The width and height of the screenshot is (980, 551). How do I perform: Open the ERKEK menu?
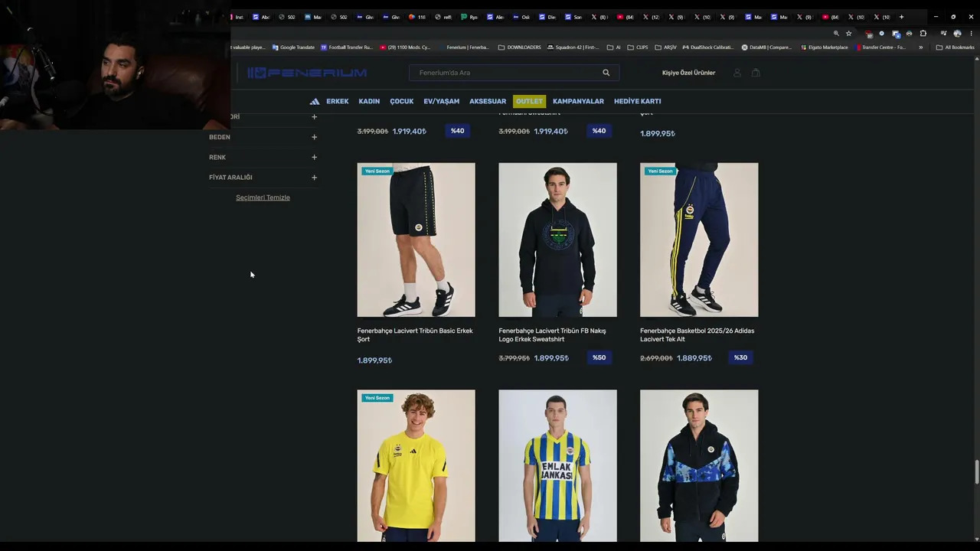click(337, 101)
